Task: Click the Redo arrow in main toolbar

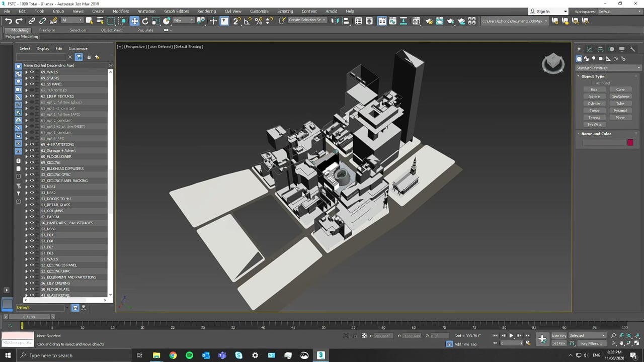Action: (19, 21)
